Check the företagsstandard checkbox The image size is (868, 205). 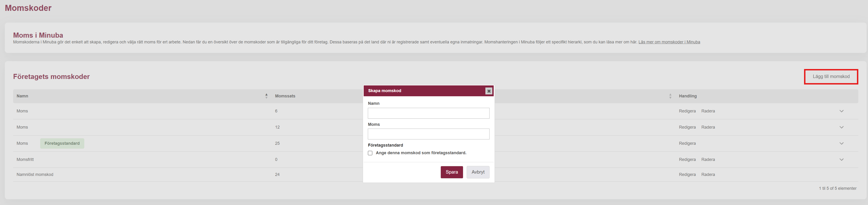point(370,153)
